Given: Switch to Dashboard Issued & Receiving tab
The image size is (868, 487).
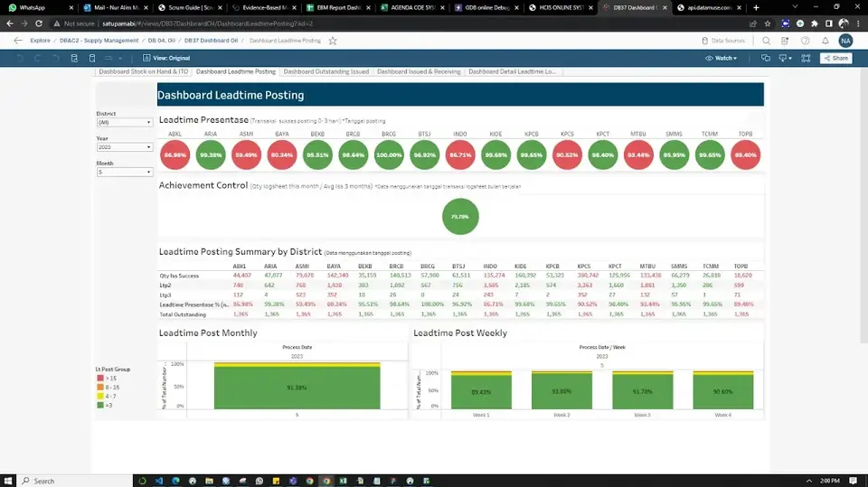Looking at the screenshot, I should 419,71.
